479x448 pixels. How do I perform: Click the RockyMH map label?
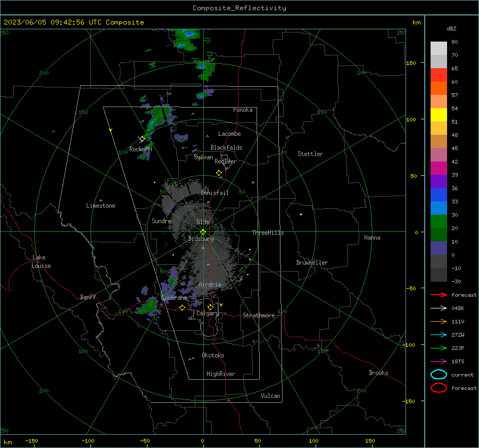point(141,149)
